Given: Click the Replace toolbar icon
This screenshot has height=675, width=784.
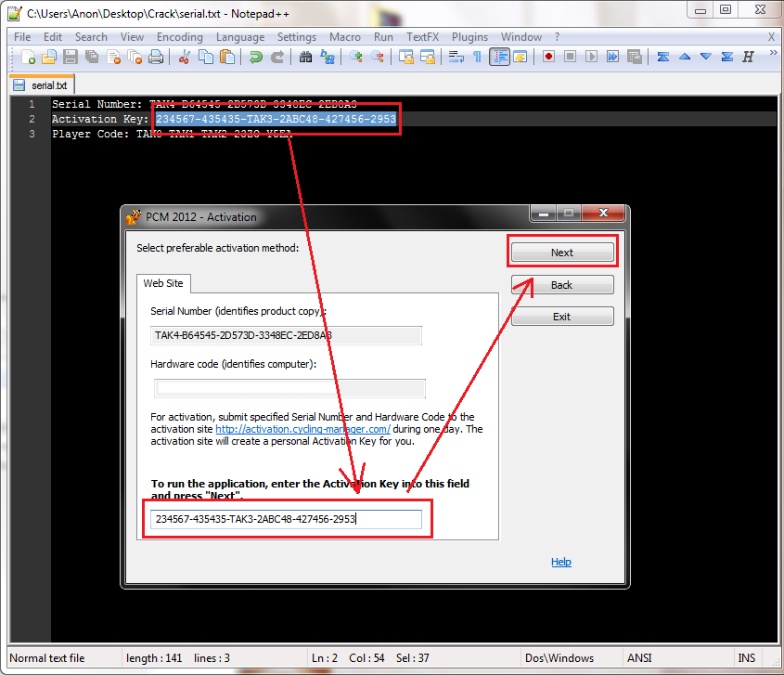Looking at the screenshot, I should [328, 57].
